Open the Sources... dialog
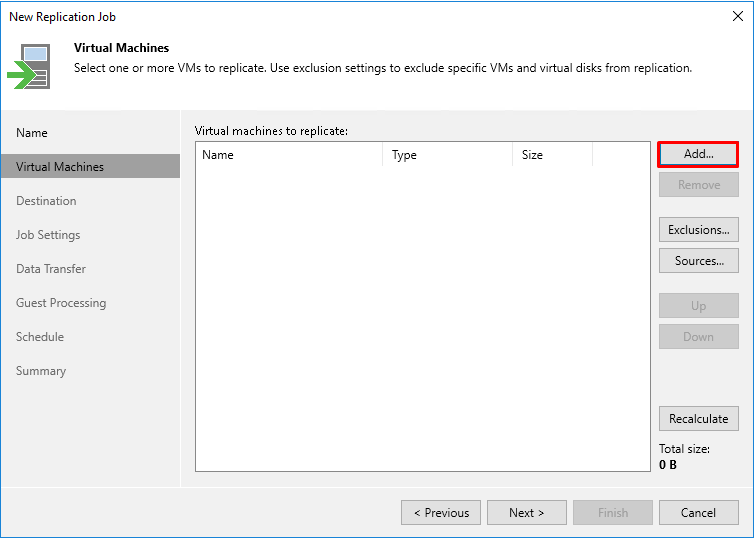The height and width of the screenshot is (541, 756). pos(699,260)
